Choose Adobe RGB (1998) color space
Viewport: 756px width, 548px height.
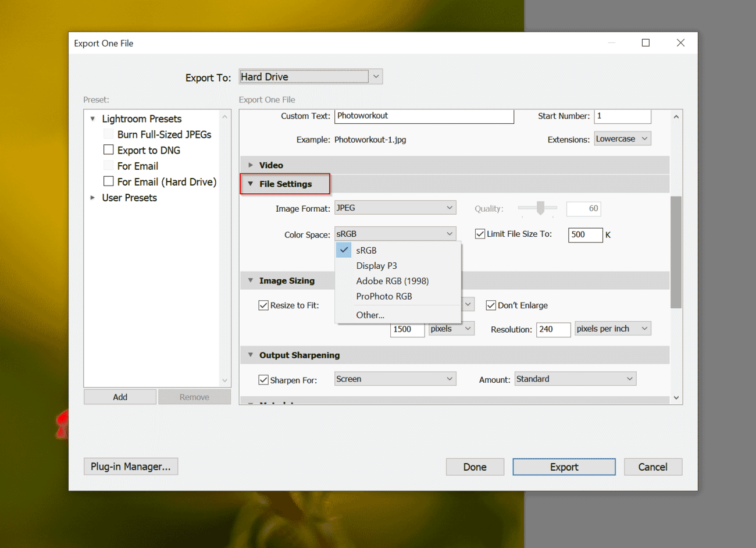point(392,281)
